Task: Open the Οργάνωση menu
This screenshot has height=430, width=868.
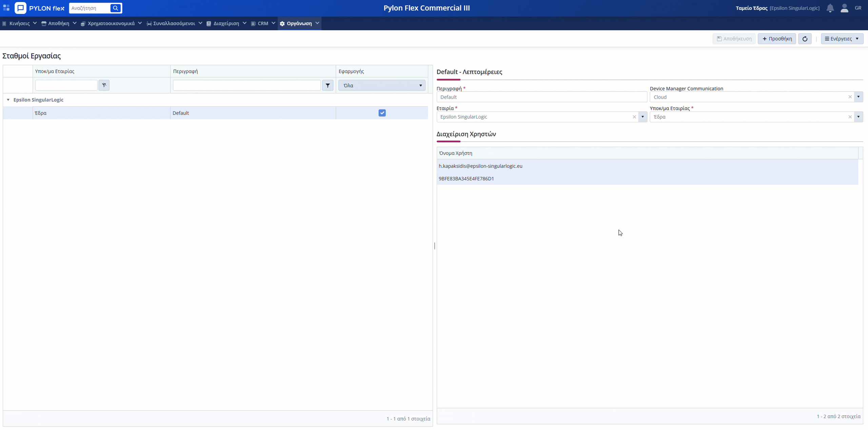Action: pos(299,23)
